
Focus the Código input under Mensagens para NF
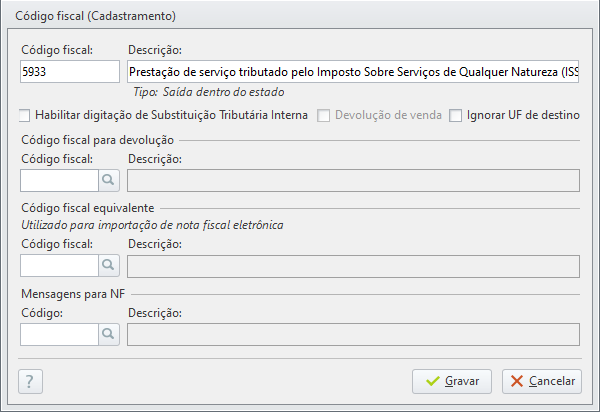click(60, 334)
